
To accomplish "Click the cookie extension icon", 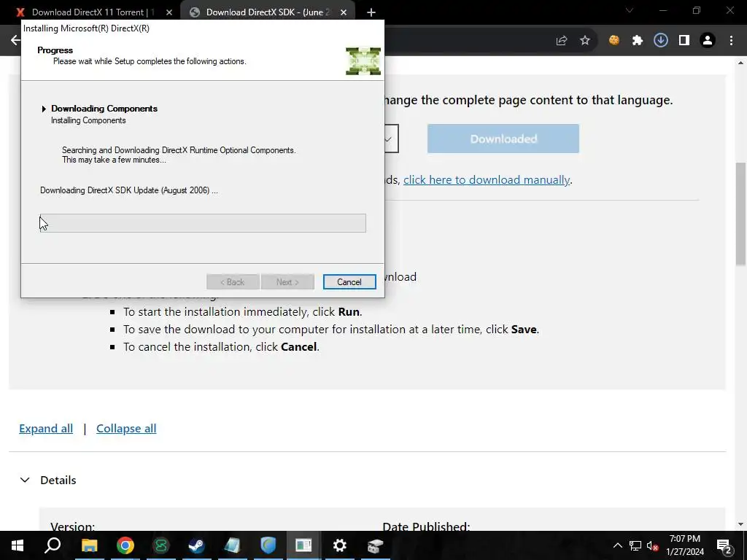I will coord(614,41).
